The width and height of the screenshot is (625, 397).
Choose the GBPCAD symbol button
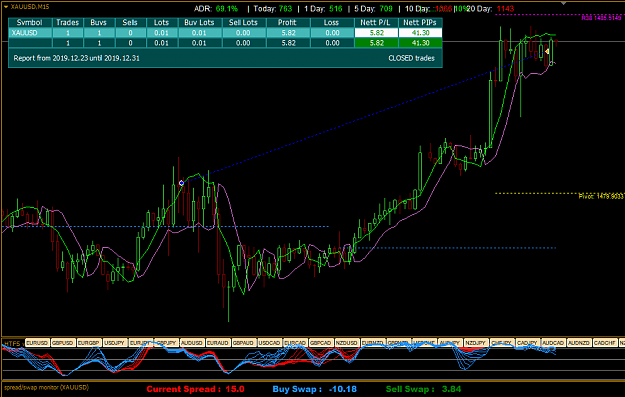(321, 343)
